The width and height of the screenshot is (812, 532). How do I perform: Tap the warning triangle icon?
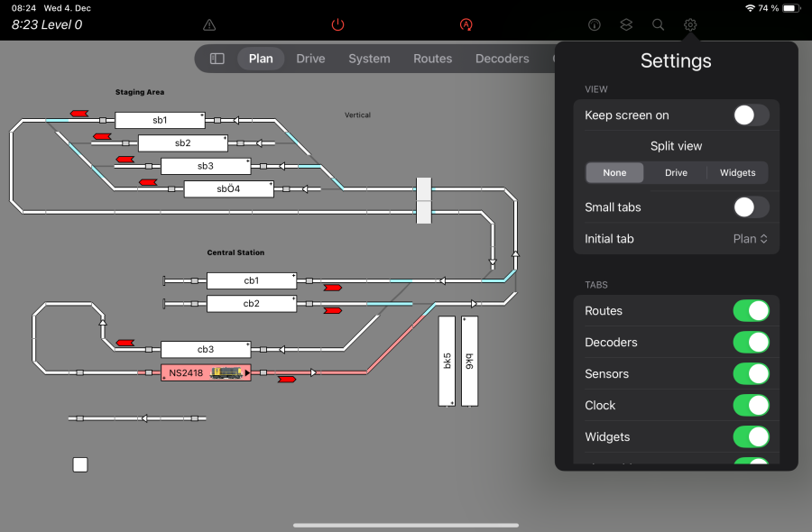[x=209, y=25]
